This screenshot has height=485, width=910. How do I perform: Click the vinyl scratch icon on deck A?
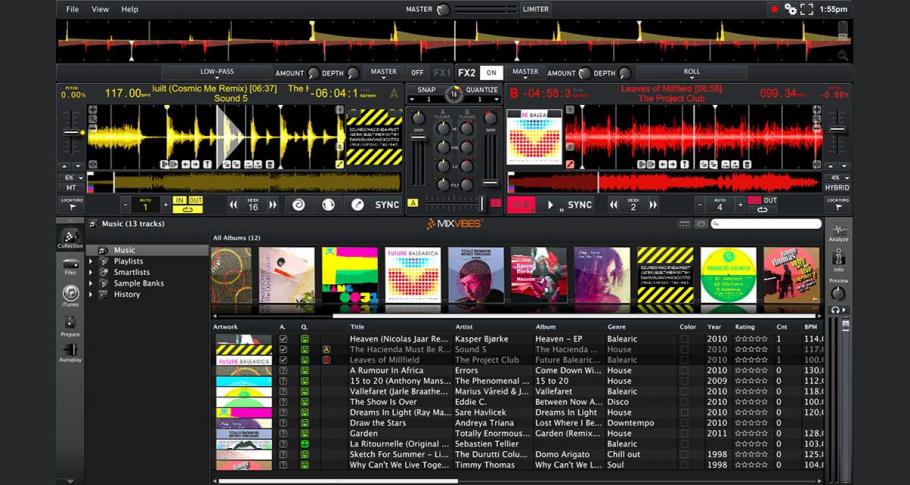pos(358,205)
